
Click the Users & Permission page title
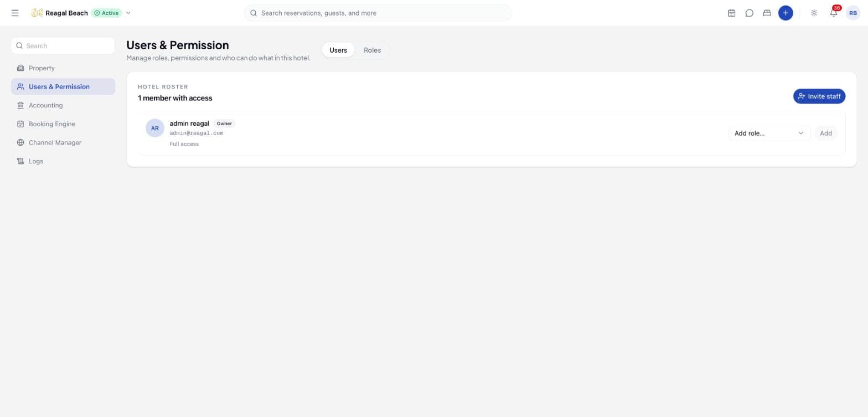(178, 45)
